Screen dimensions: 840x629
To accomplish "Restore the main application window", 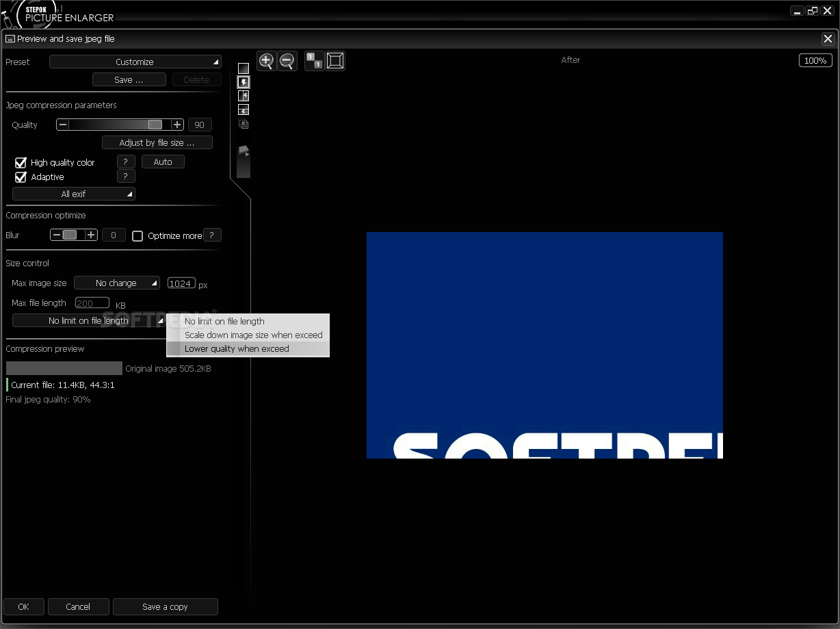I will pyautogui.click(x=813, y=10).
